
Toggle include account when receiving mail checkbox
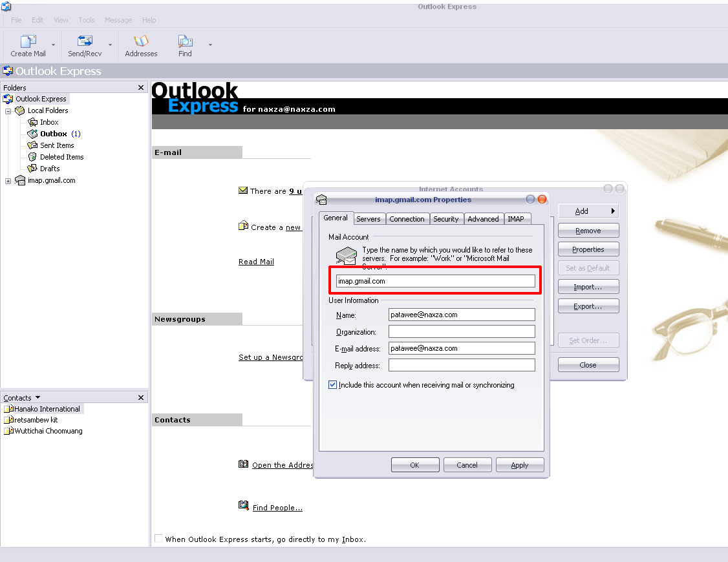pyautogui.click(x=332, y=384)
